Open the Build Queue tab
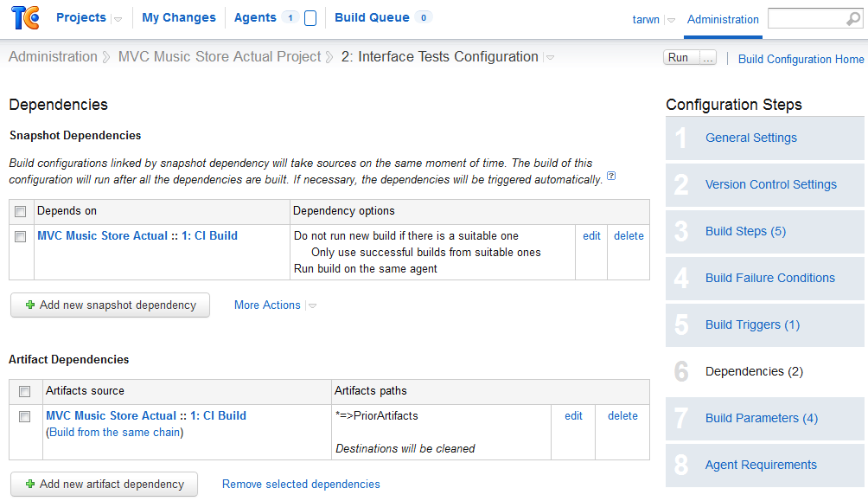The height and width of the screenshot is (501, 868). (372, 17)
